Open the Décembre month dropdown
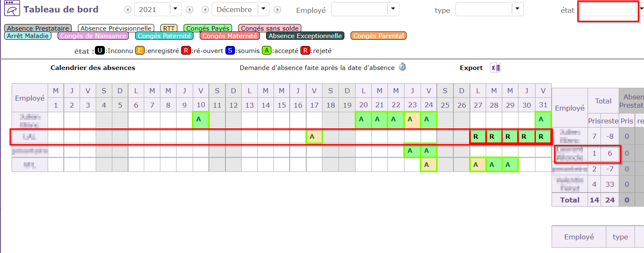This screenshot has width=644, height=253. click(x=264, y=9)
